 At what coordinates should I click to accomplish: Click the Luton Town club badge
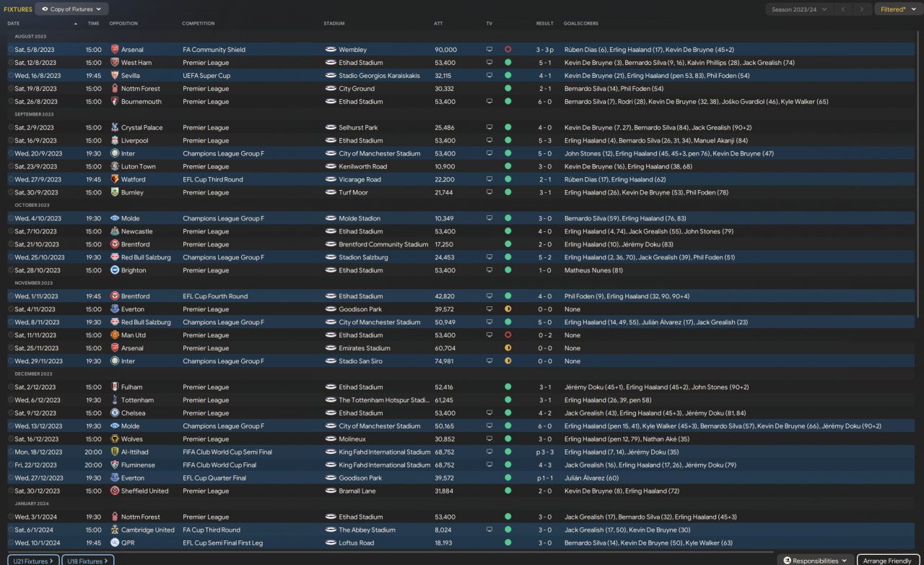pos(115,167)
